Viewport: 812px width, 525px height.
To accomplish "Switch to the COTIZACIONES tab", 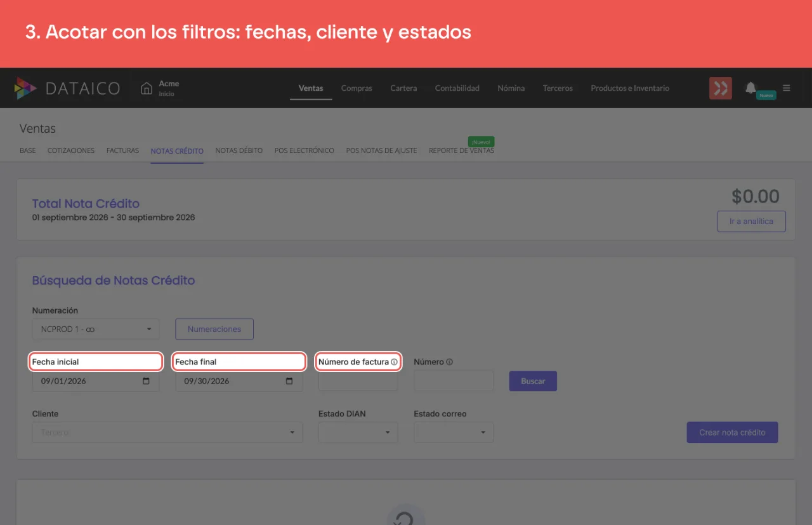I will click(x=71, y=151).
